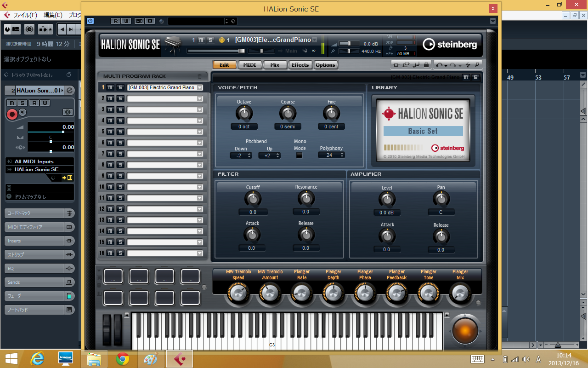Enable Write automation in plug-in header
This screenshot has height=368, width=588.
pos(126,21)
